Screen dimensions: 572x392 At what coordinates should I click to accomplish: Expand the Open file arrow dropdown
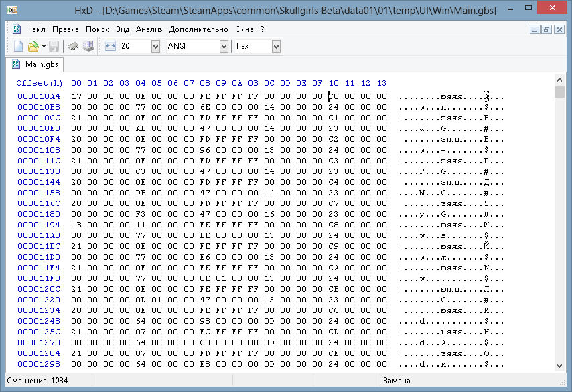[x=44, y=46]
